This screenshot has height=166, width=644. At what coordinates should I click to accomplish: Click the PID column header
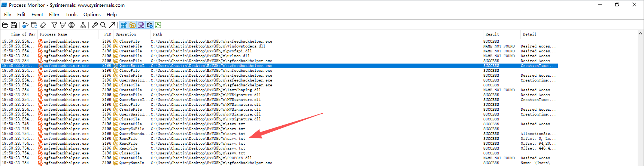click(106, 34)
